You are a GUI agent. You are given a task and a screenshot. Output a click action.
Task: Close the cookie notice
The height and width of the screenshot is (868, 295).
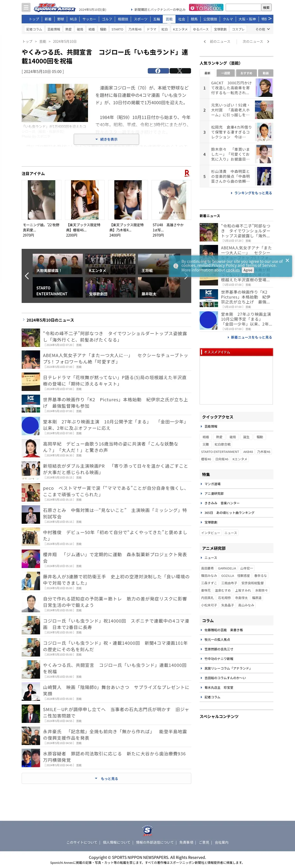[287, 260]
